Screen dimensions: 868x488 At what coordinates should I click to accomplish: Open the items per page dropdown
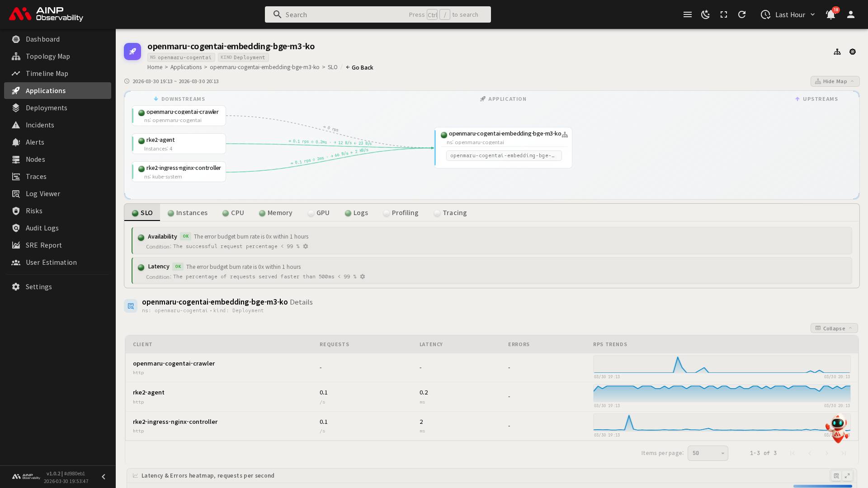coord(708,453)
